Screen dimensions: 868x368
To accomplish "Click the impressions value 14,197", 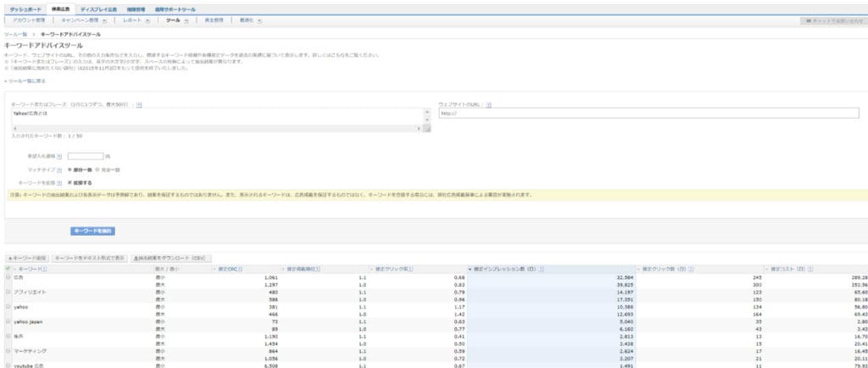I will click(625, 292).
